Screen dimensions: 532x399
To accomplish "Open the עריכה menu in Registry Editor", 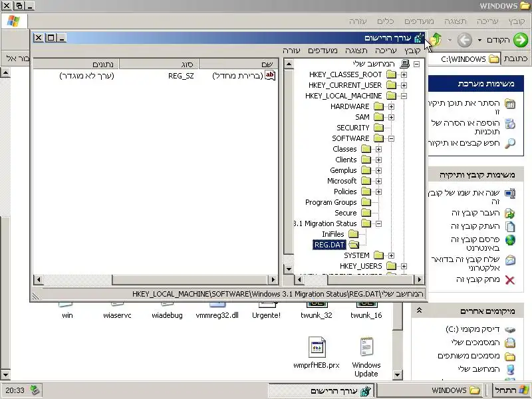I will pos(386,51).
